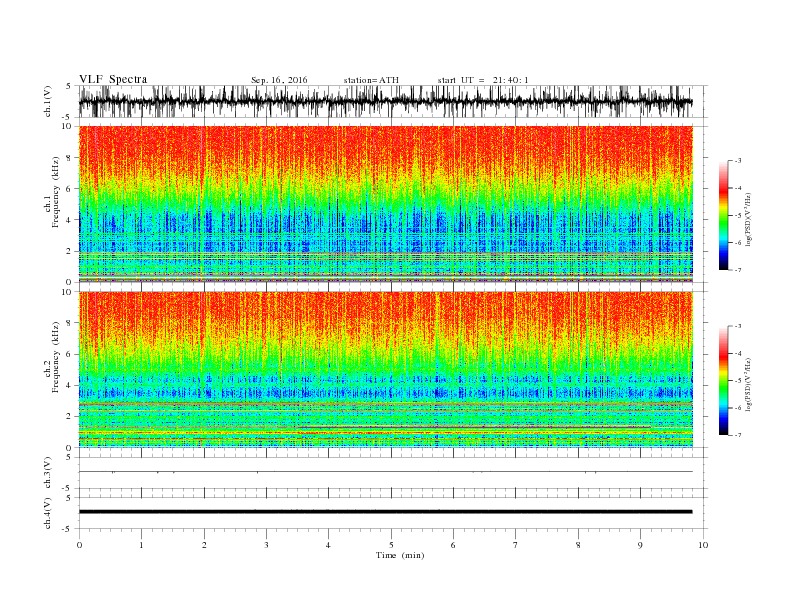
Task: Click inside the ch.2 frequency spectrogram
Action: [386, 369]
